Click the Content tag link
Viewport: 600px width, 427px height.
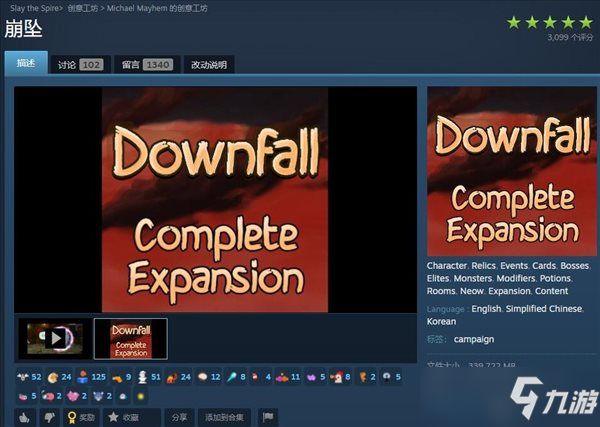[551, 291]
